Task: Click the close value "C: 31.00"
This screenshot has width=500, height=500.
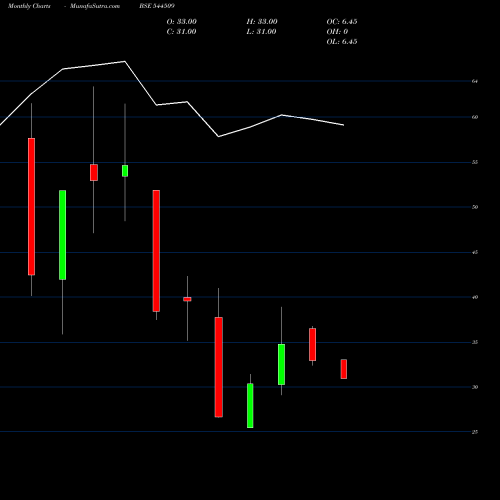Action: click(x=181, y=32)
